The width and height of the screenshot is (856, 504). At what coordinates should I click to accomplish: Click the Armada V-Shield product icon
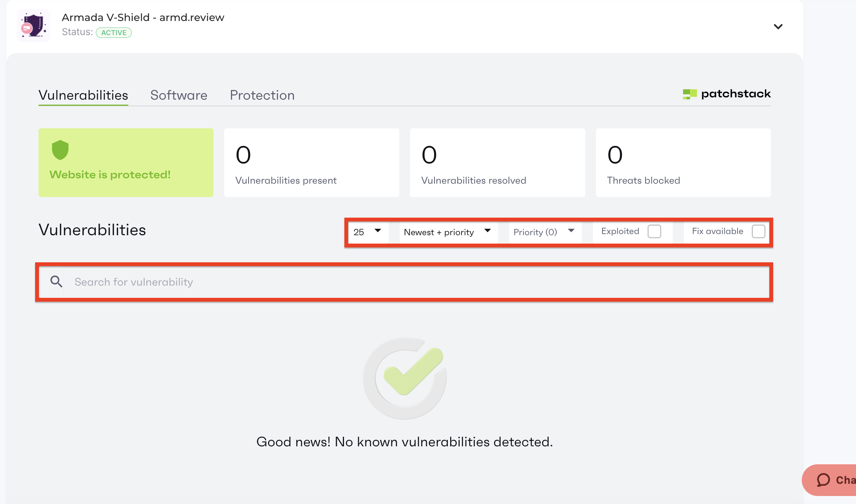click(x=34, y=25)
